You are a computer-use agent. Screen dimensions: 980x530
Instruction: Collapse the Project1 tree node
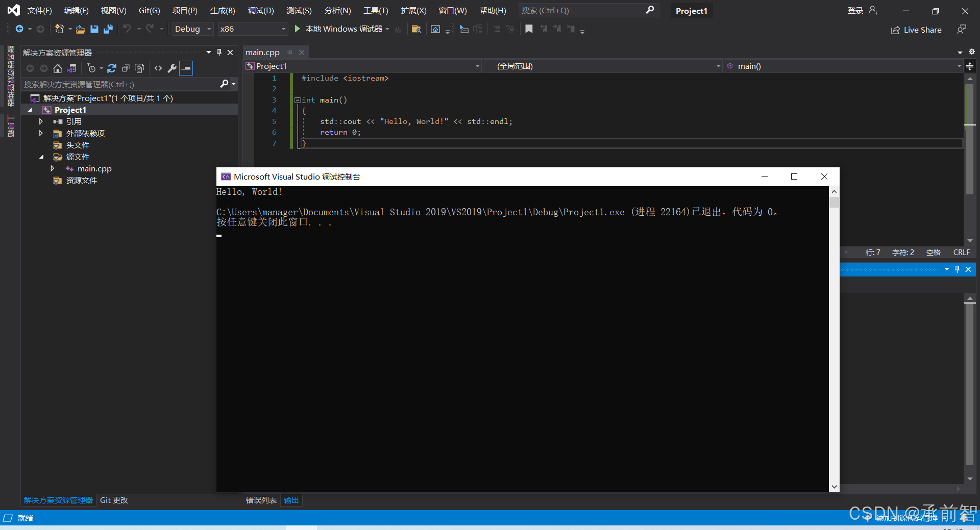click(x=30, y=110)
